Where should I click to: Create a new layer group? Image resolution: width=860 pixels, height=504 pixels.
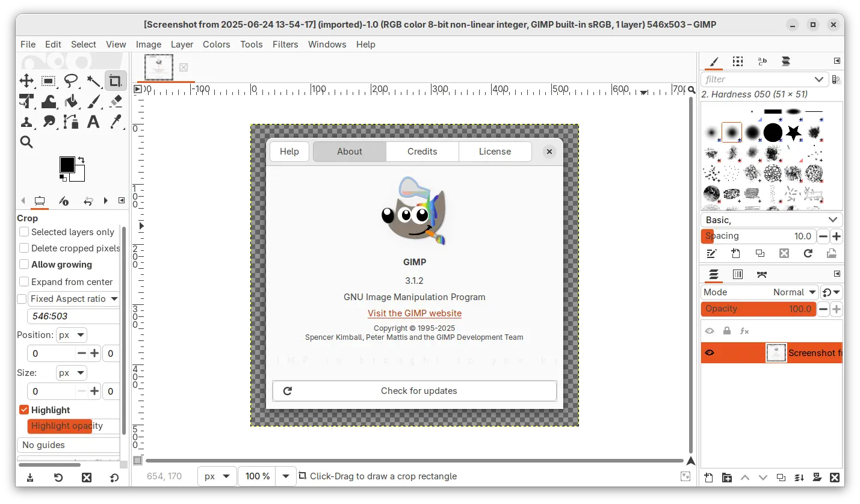coord(727,478)
